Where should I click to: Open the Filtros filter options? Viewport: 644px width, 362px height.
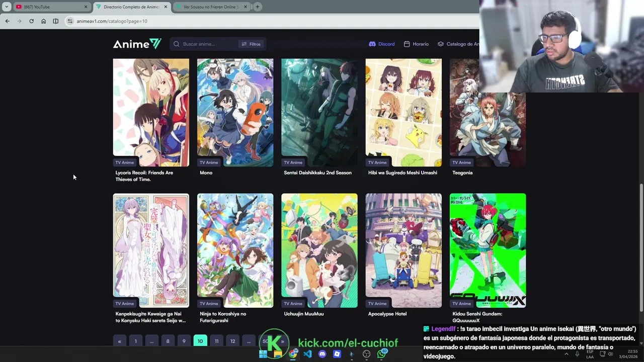(251, 44)
